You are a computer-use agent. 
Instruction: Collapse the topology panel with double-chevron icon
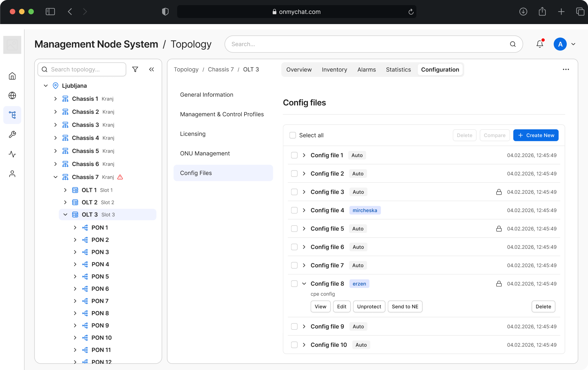coord(151,69)
